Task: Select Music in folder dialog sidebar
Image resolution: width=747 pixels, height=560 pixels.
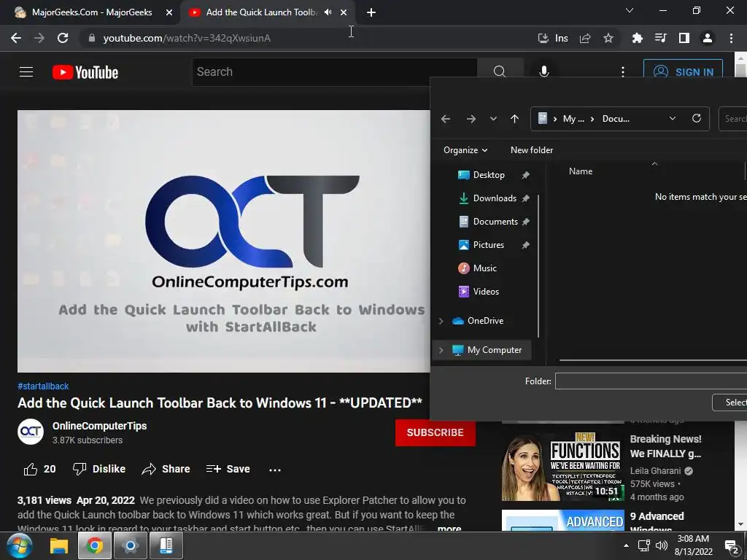Action: (484, 268)
